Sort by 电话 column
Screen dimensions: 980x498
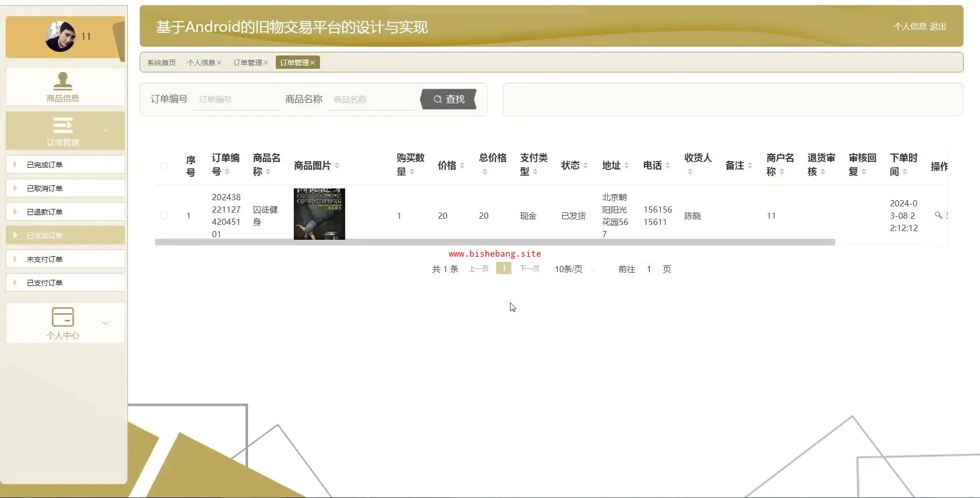coord(668,165)
